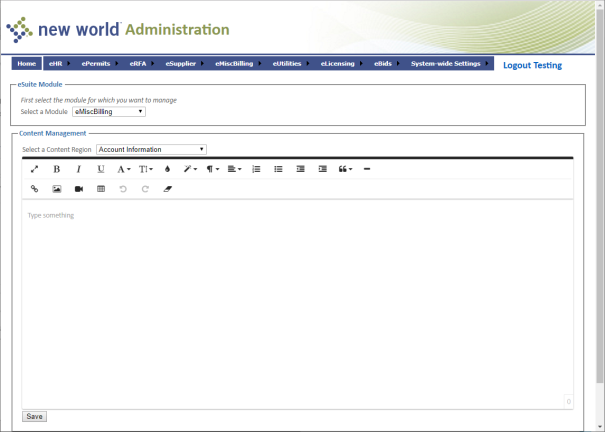The width and height of the screenshot is (605, 432).
Task: Open the ePermits menu
Action: 99,64
